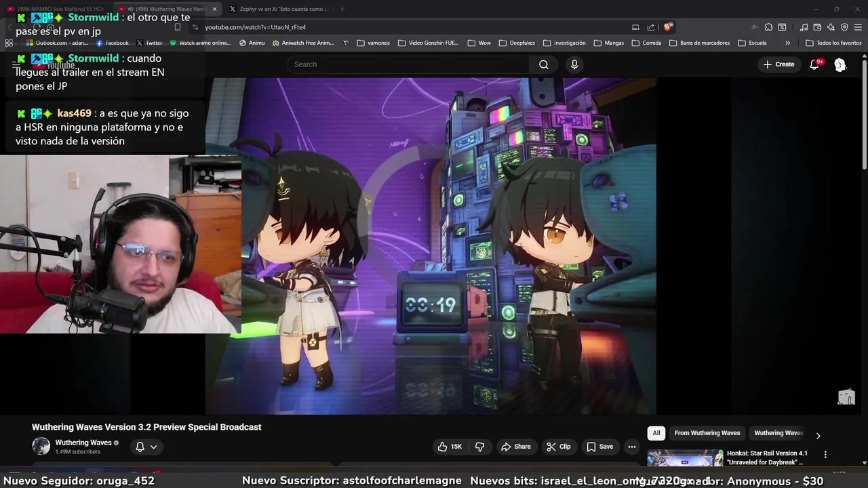Open the three-dot more actions menu below the video
Image resolution: width=868 pixels, height=488 pixels.
(631, 447)
